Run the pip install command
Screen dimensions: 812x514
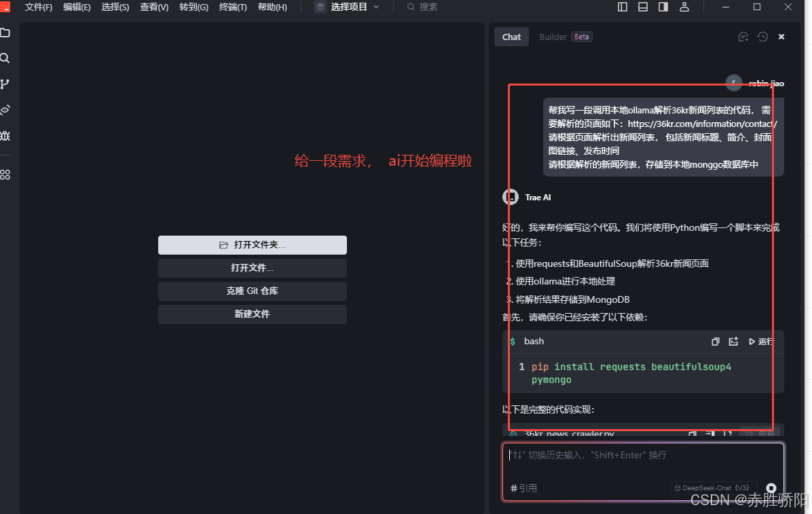(x=761, y=342)
